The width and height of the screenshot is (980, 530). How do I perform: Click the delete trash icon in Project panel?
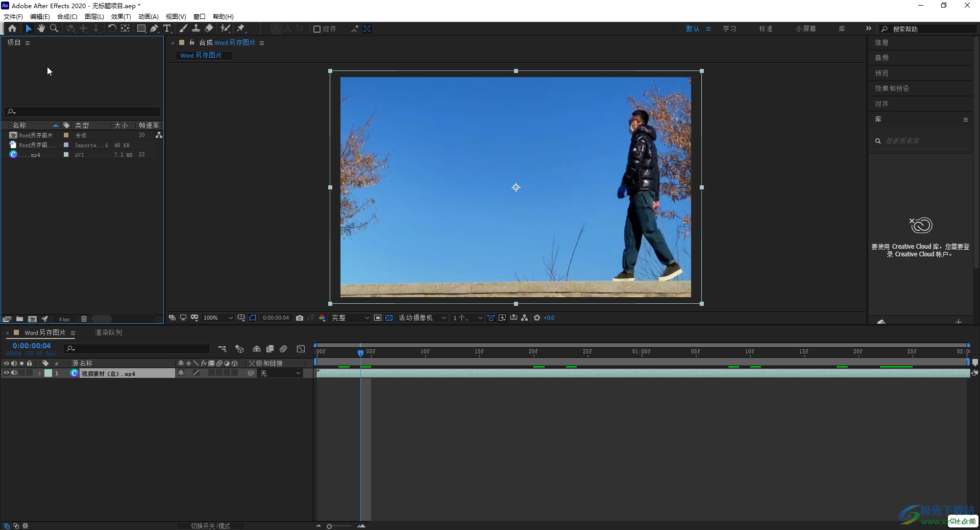pos(84,319)
